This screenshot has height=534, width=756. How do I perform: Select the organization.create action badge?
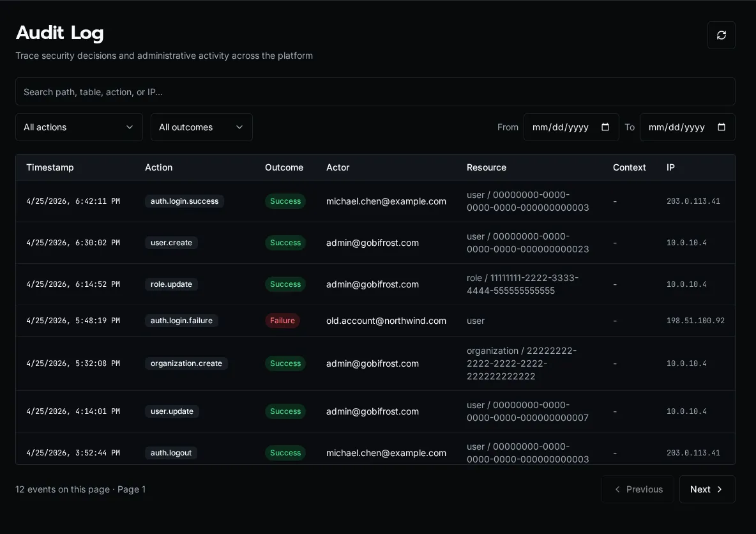tap(186, 363)
